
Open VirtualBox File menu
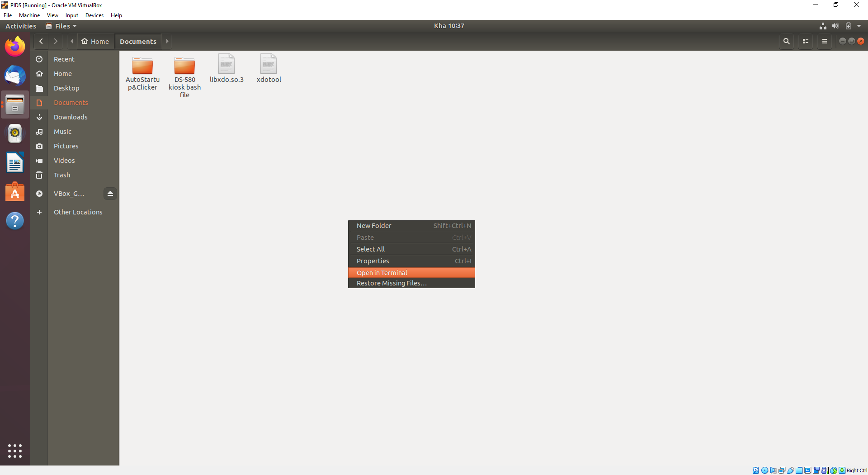(8, 15)
